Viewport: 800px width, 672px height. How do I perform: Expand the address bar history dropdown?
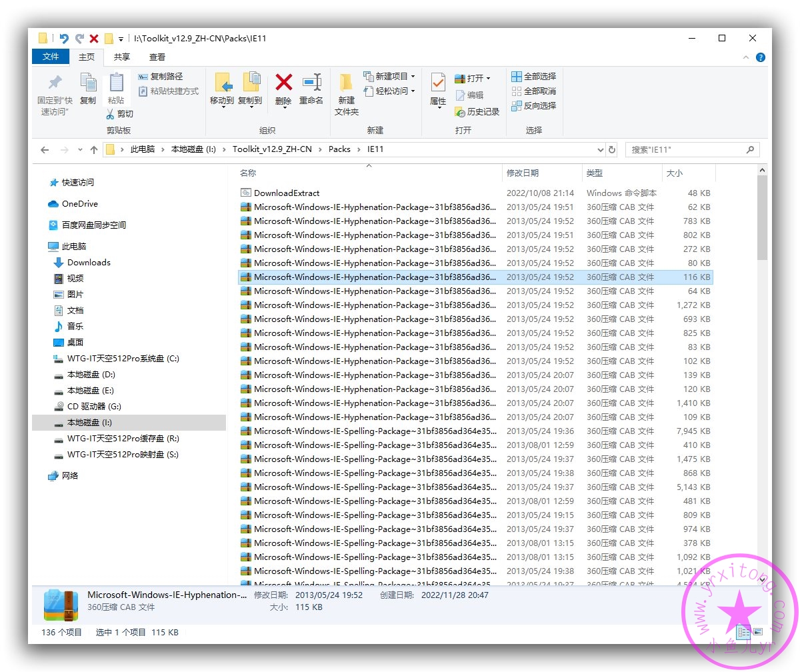(600, 150)
